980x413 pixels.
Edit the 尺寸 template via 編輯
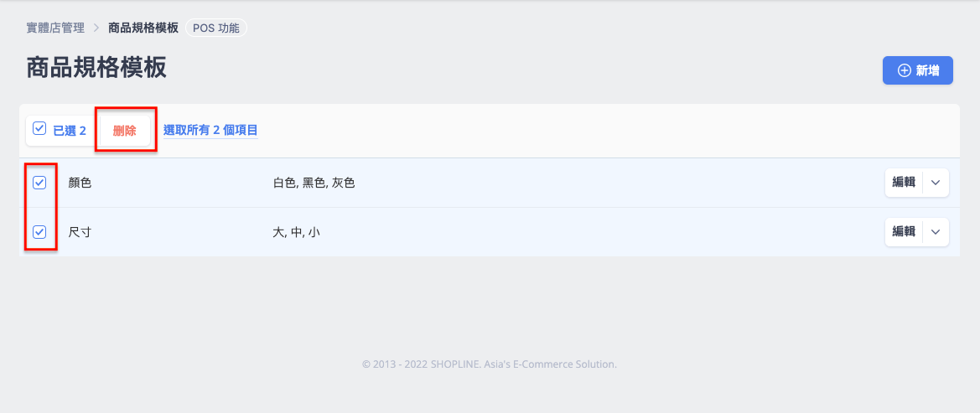tap(904, 232)
